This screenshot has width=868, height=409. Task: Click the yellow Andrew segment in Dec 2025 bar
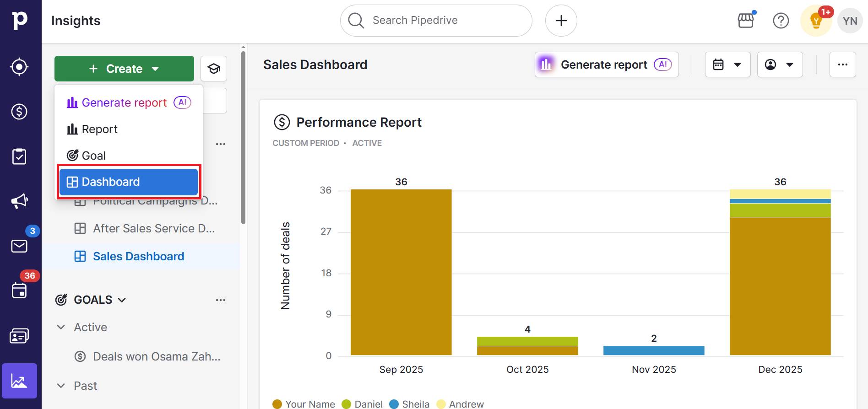pyautogui.click(x=780, y=194)
